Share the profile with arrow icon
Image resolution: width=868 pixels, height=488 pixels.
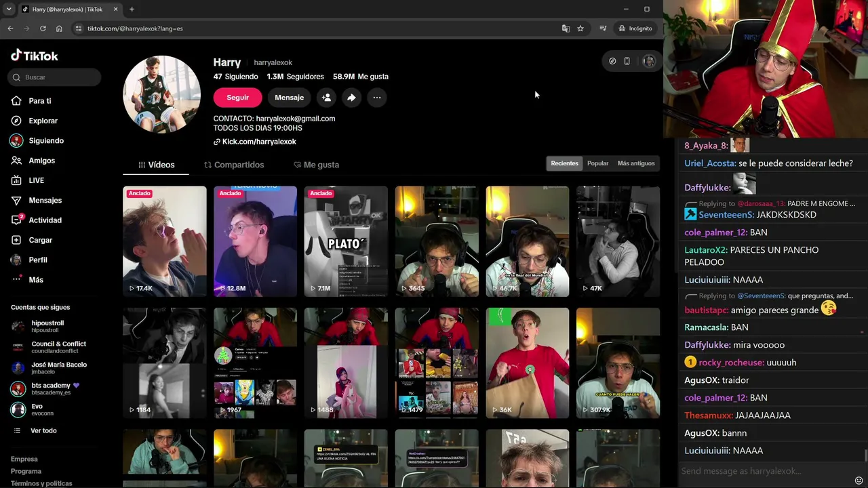pos(351,98)
